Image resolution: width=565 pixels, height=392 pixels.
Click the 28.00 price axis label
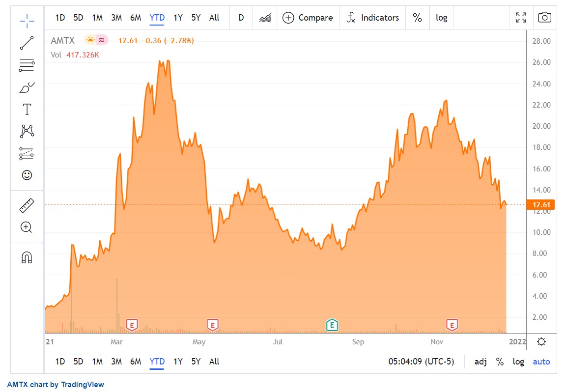541,41
